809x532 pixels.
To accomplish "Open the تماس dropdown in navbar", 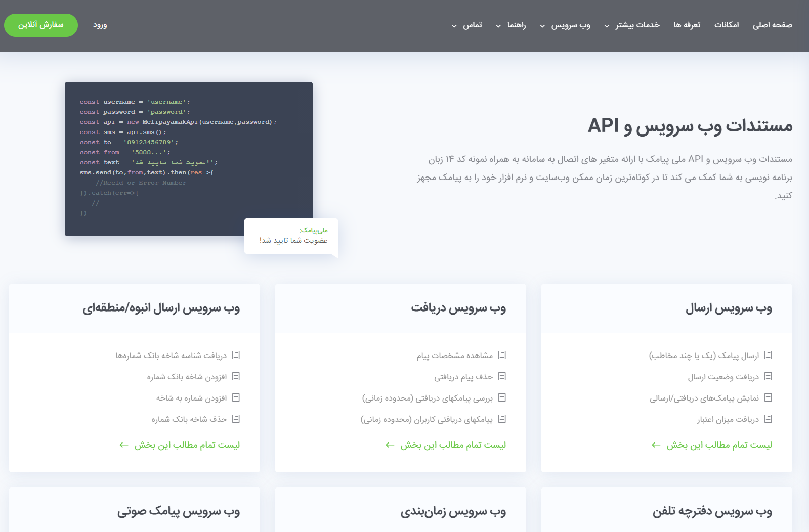I will click(466, 25).
